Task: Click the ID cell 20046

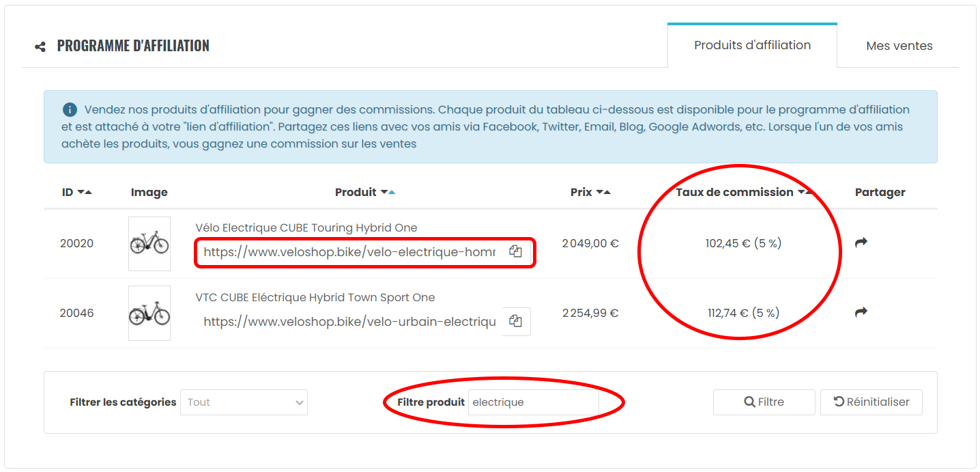Action: [x=76, y=313]
